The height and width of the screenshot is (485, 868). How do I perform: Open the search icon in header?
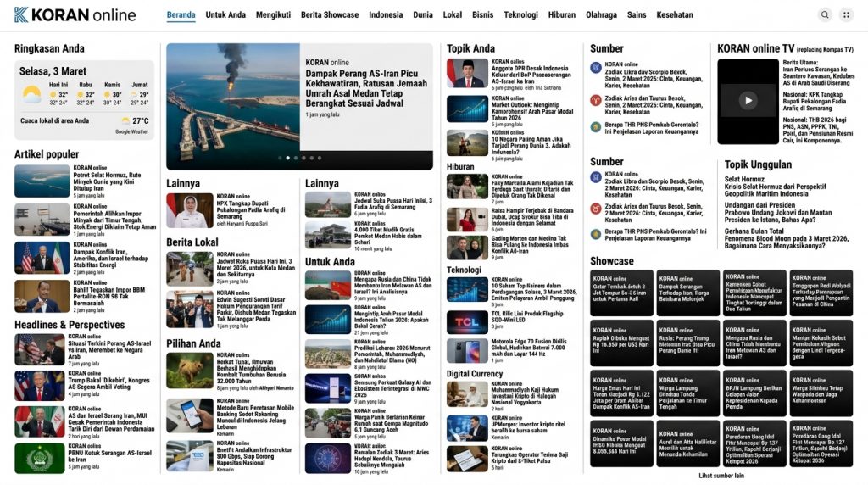click(x=825, y=14)
